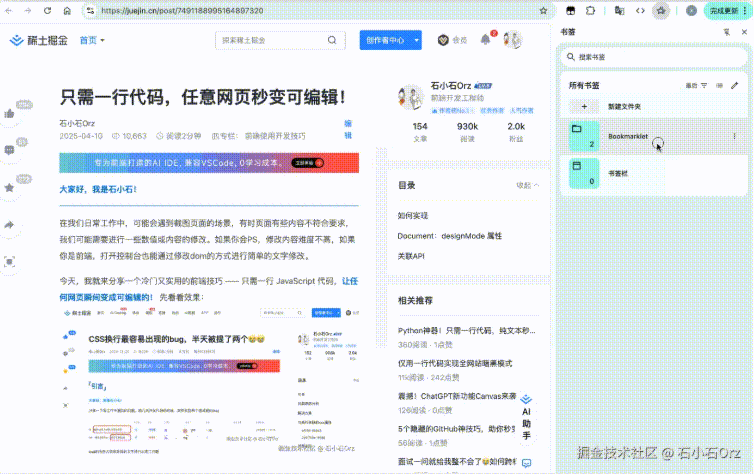Screen dimensions: 754x474
Task: Open the 书签栏 folder
Action: click(654, 174)
